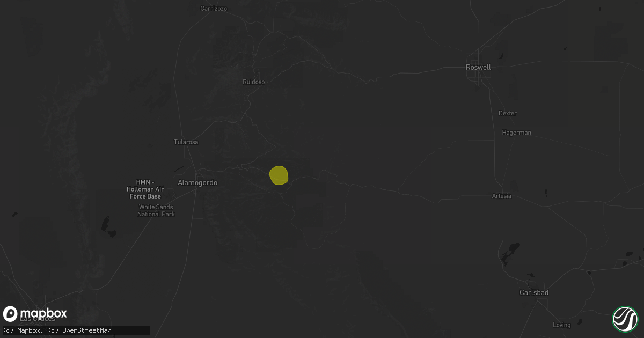
Task: Click the Alamogordo city label
Action: tap(197, 183)
